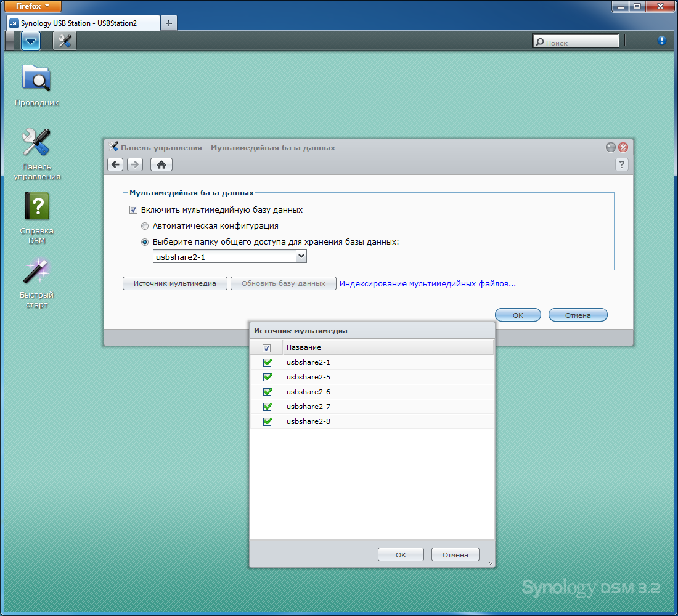Click the search magnifier icon
This screenshot has height=616, width=678.
(x=540, y=42)
